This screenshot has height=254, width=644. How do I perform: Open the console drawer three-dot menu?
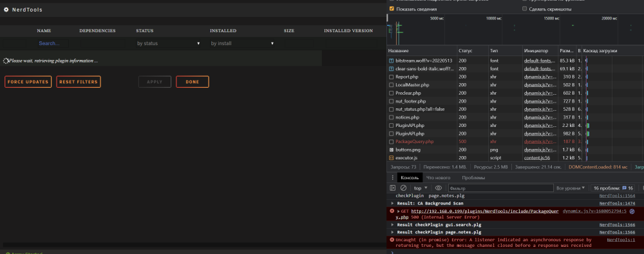point(392,177)
